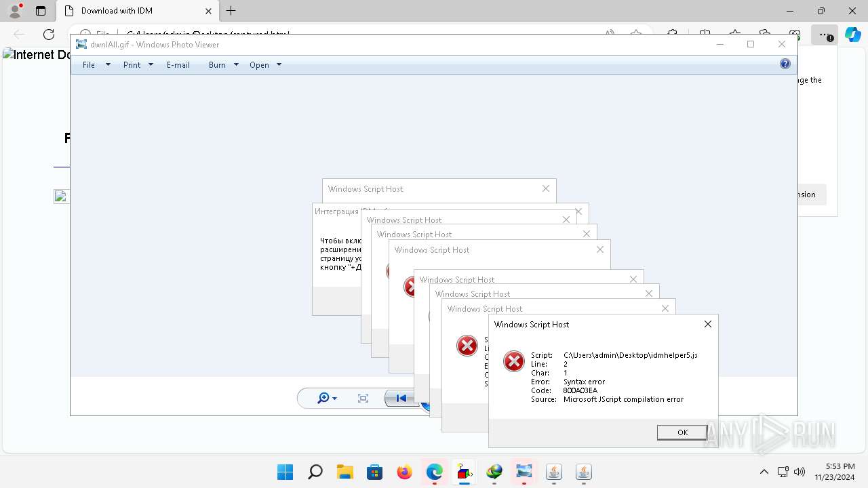868x488 pixels.
Task: Expand the File menu dropdown arrow
Action: click(x=108, y=65)
